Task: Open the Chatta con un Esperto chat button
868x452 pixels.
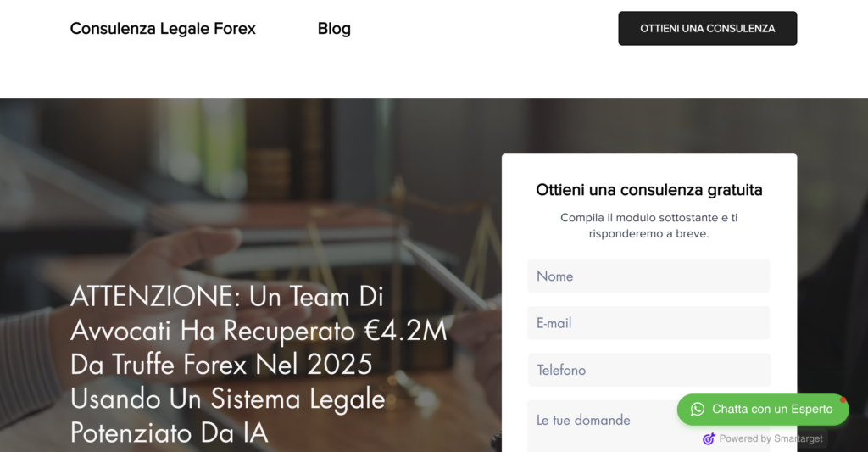Action: click(763, 410)
